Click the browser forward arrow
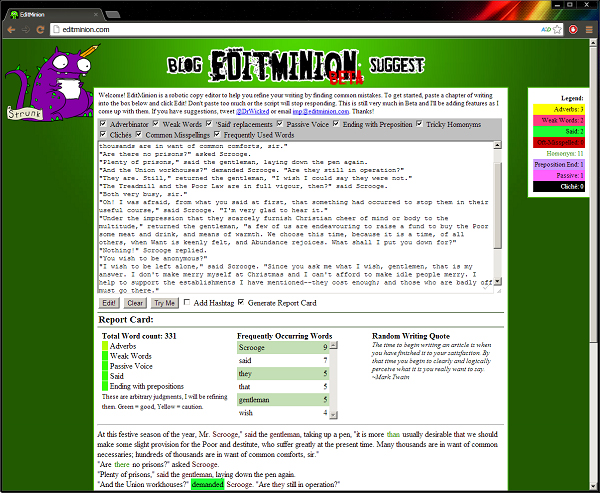 (26, 29)
